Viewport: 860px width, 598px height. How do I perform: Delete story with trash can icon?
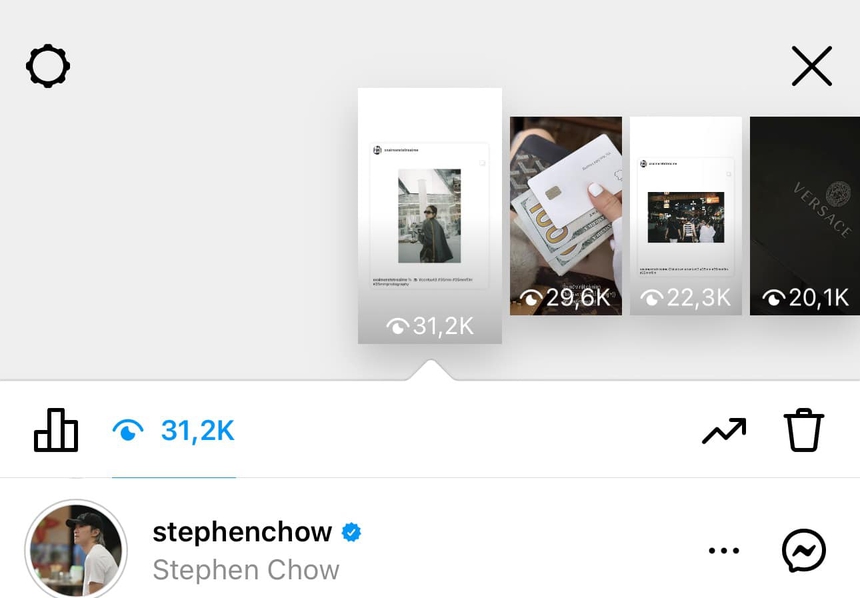(x=804, y=430)
